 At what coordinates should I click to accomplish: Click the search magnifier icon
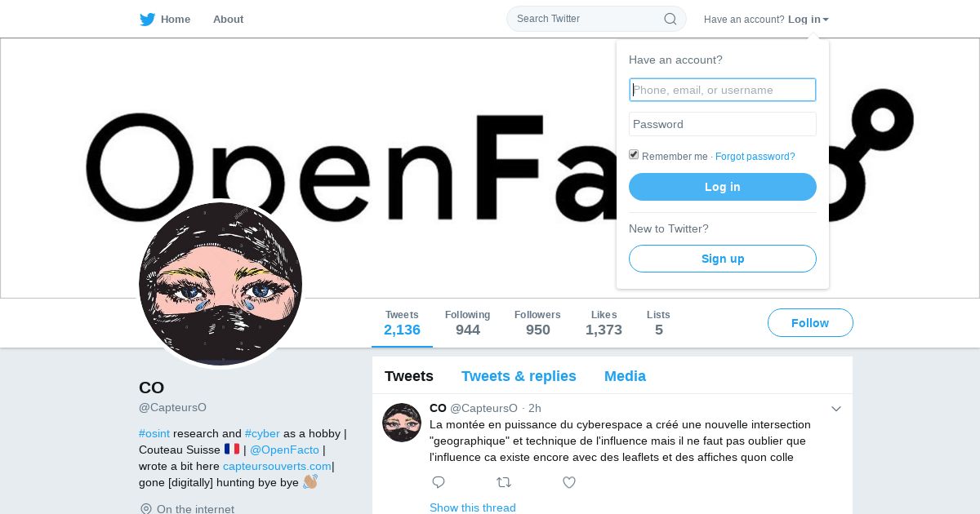click(x=670, y=19)
